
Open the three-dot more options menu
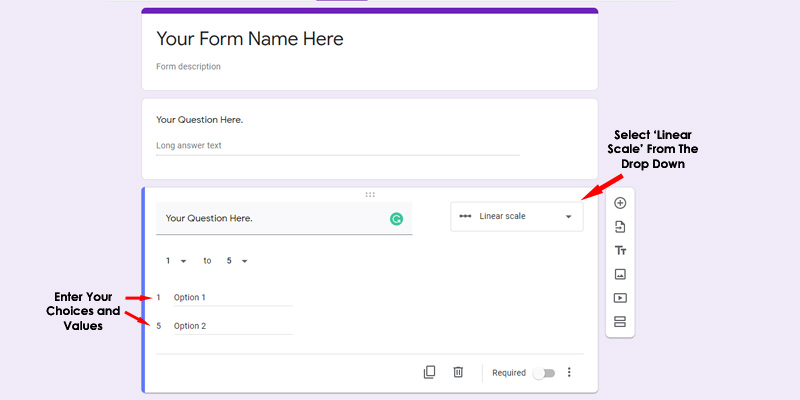pyautogui.click(x=569, y=372)
